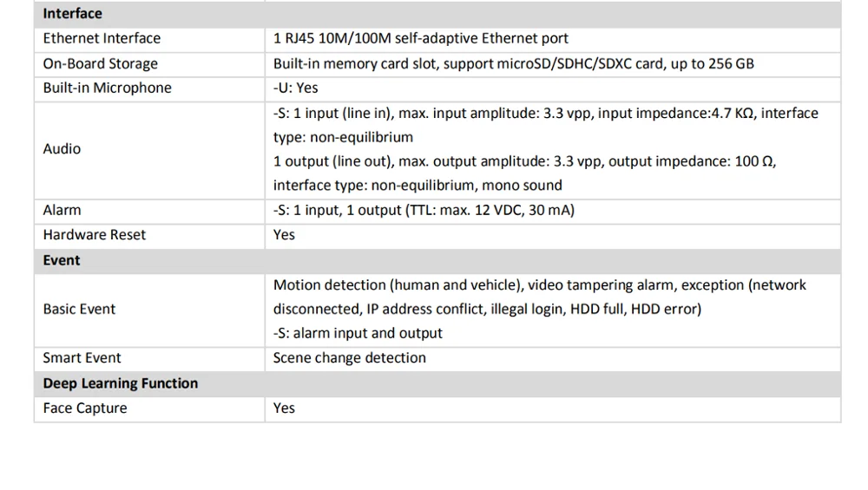The height and width of the screenshot is (490, 868).
Task: Click the Audio row label
Action: pyautogui.click(x=62, y=149)
